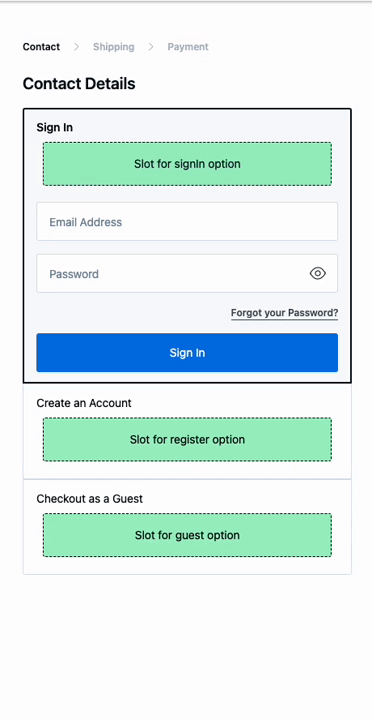
Task: Focus the Email Address field
Action: 187,221
